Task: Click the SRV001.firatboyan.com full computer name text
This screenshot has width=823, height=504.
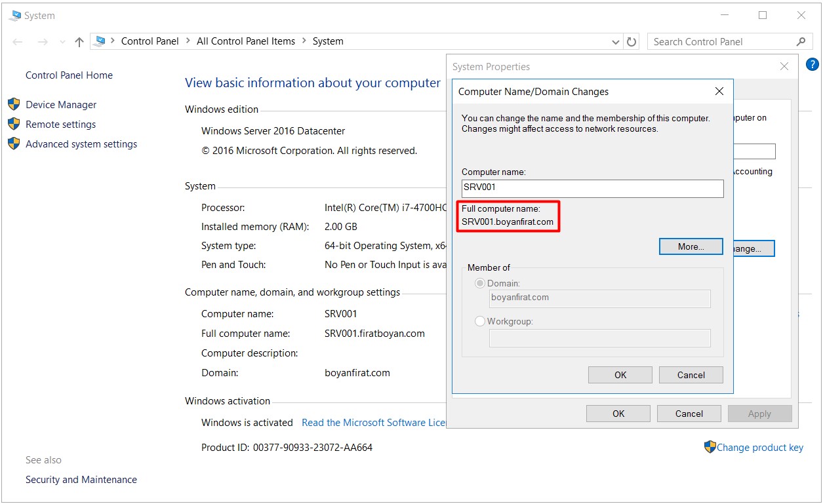Action: point(374,334)
